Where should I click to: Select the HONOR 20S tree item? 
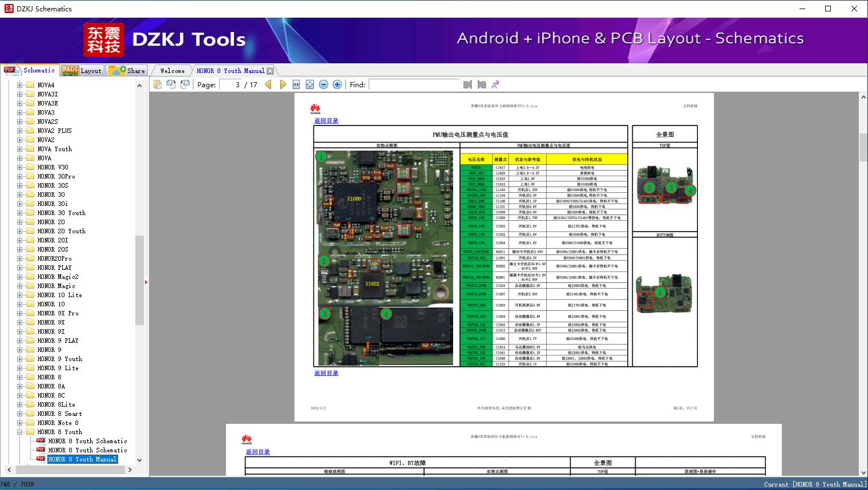(x=53, y=249)
